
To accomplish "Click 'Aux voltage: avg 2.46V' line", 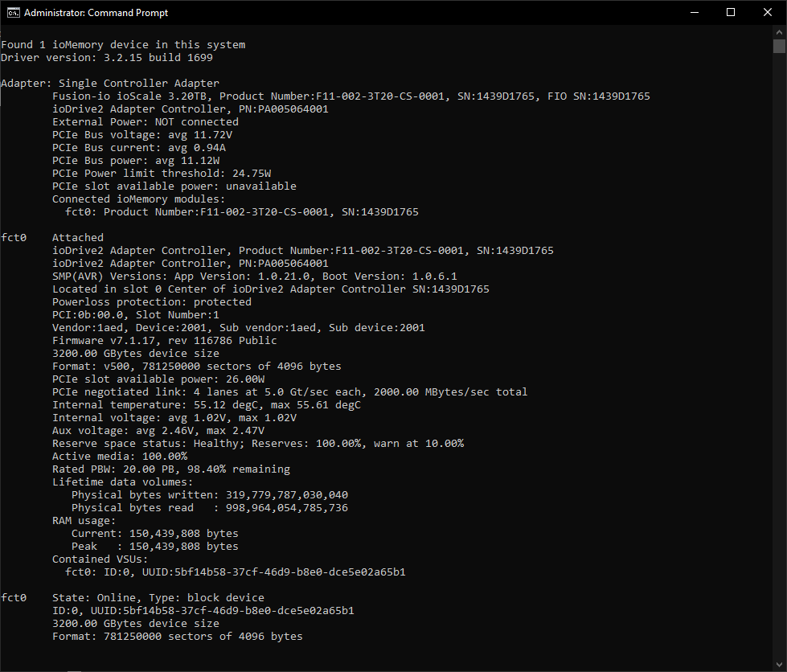I will coord(158,431).
